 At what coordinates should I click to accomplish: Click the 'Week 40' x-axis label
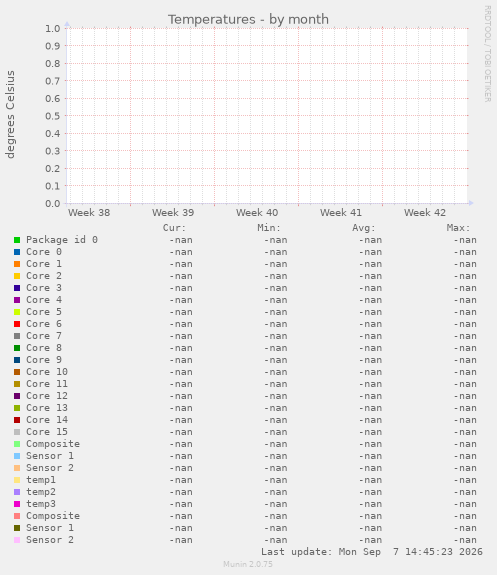click(257, 213)
